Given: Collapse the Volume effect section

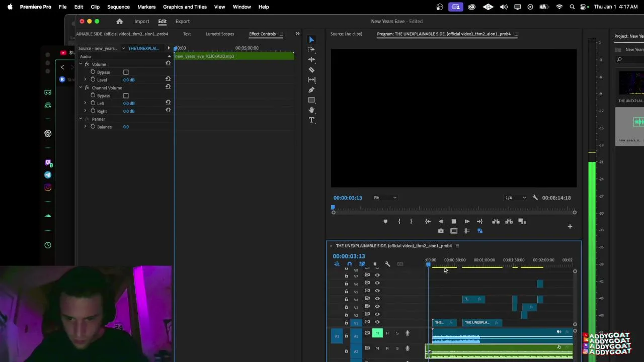Looking at the screenshot, I should click(80, 64).
